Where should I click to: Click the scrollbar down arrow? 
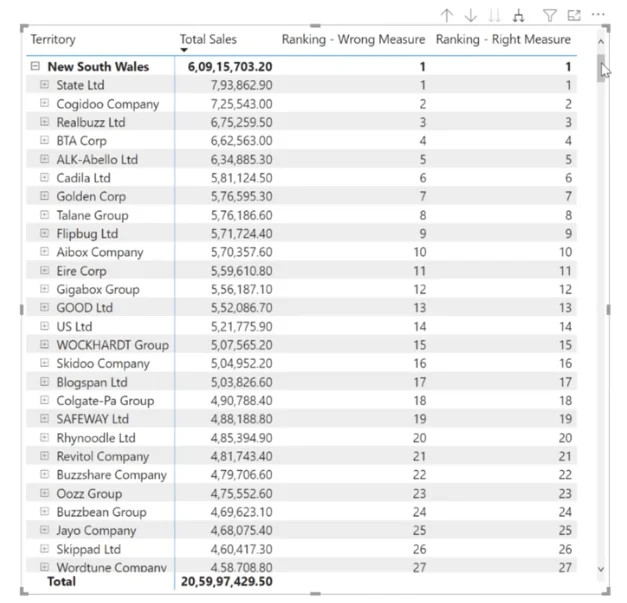click(601, 569)
